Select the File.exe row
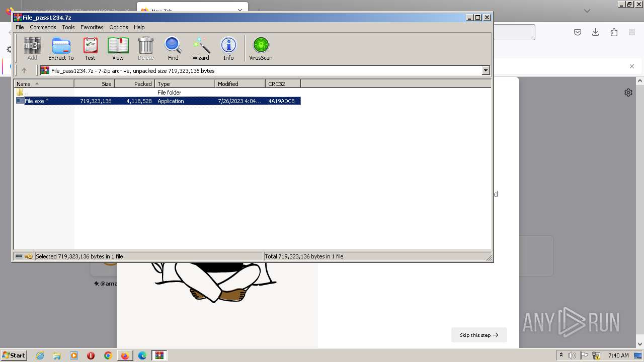The height and width of the screenshot is (362, 644). coord(157,101)
